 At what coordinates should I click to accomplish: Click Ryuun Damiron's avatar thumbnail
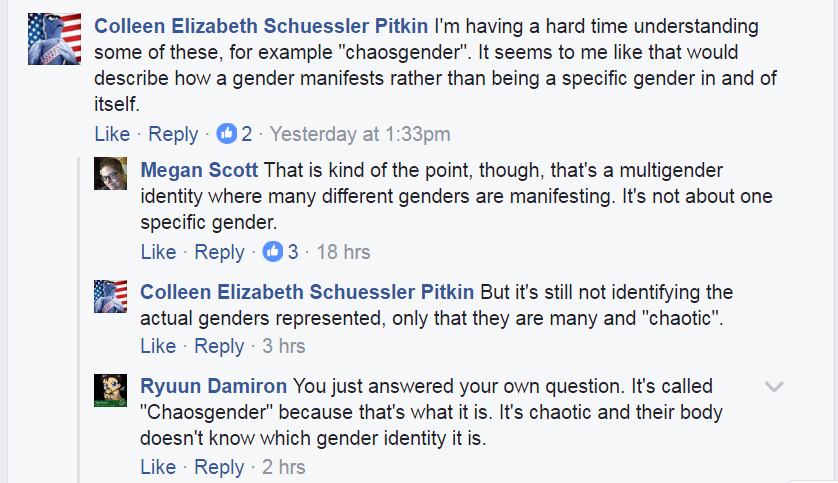pos(110,390)
